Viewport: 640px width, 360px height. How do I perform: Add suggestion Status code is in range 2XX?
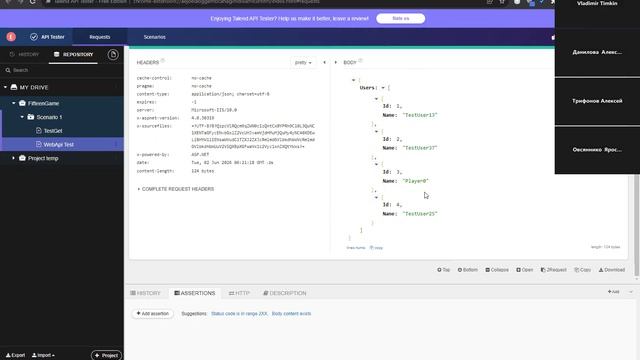(x=239, y=313)
